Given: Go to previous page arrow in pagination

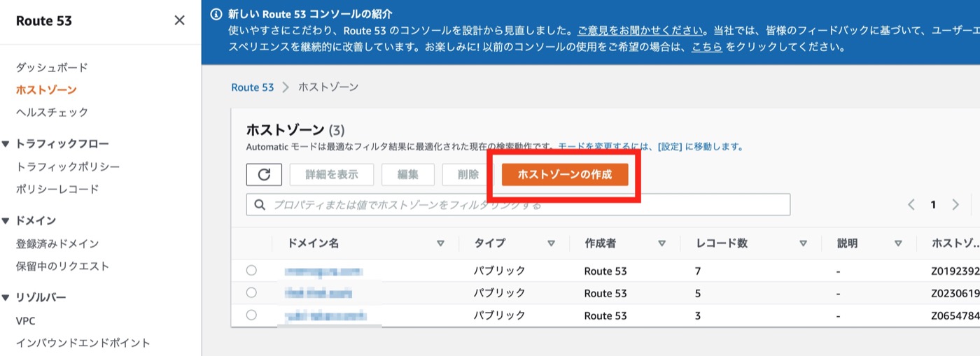Looking at the screenshot, I should point(911,205).
